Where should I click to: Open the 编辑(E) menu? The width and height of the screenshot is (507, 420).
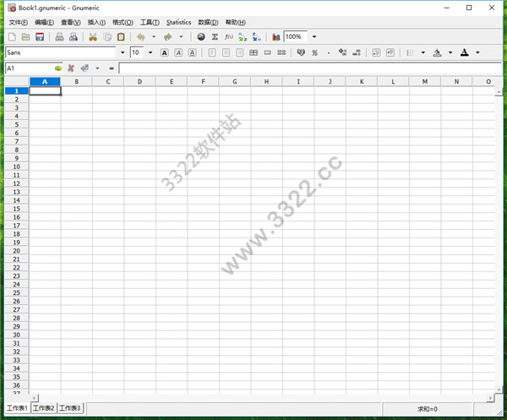pyautogui.click(x=44, y=22)
